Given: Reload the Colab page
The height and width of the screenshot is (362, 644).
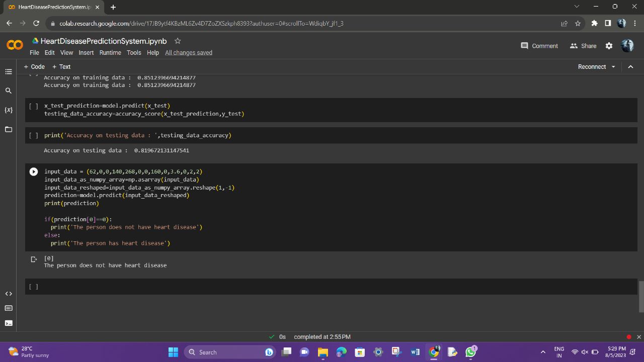Looking at the screenshot, I should click(x=36, y=23).
